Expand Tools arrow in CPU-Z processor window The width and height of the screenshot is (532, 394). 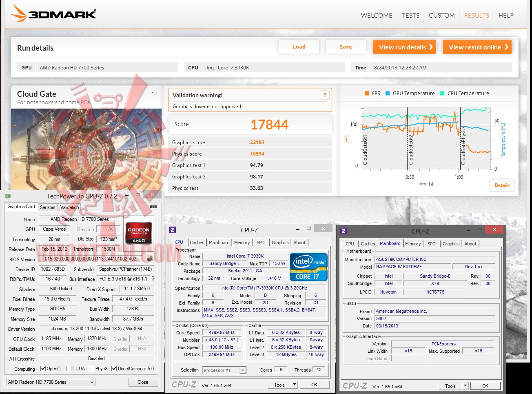(294, 385)
